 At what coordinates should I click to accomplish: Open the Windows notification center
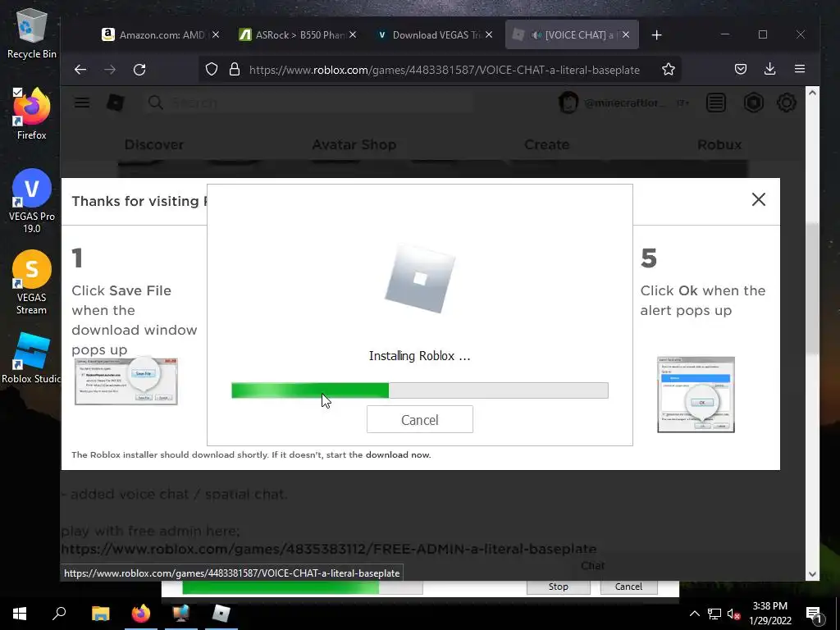813,614
